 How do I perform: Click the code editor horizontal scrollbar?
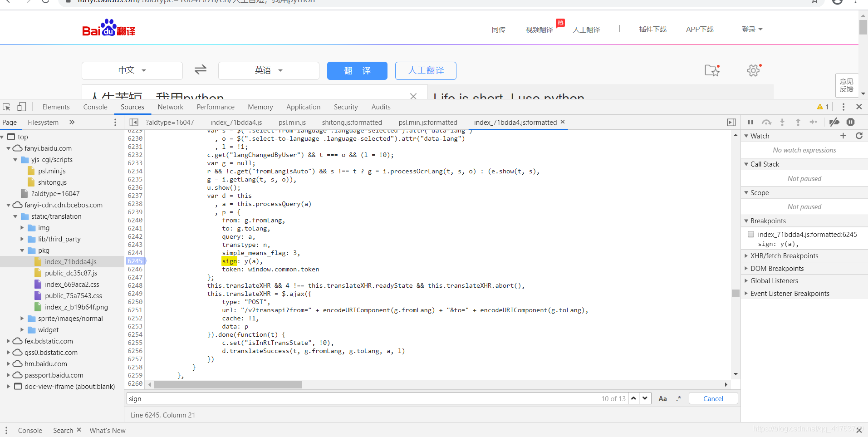[x=228, y=385]
